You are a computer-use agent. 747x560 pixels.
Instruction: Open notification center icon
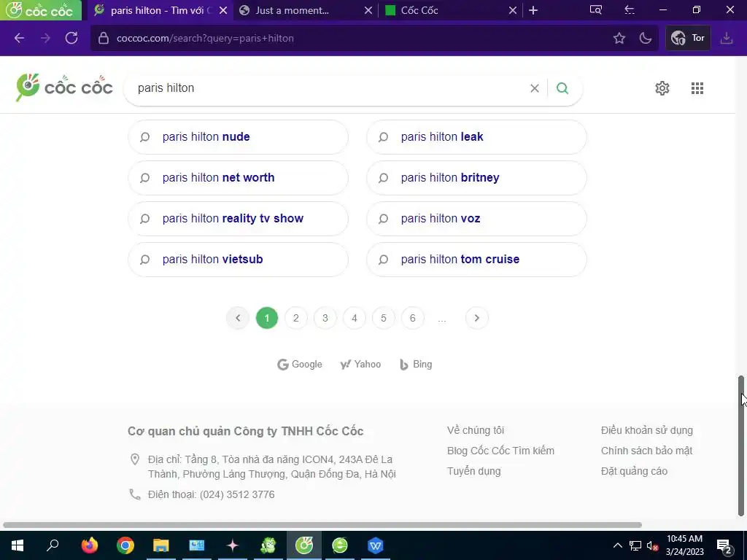tap(724, 546)
